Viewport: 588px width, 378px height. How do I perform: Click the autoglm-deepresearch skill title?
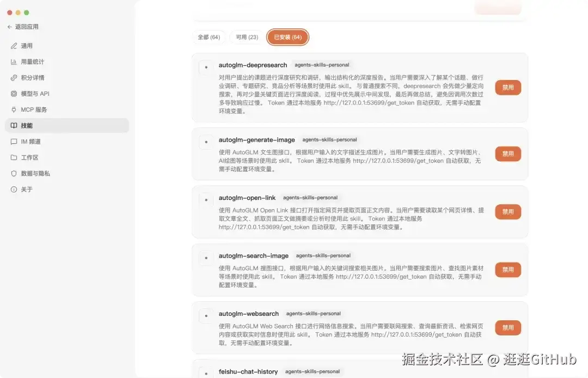click(x=253, y=65)
